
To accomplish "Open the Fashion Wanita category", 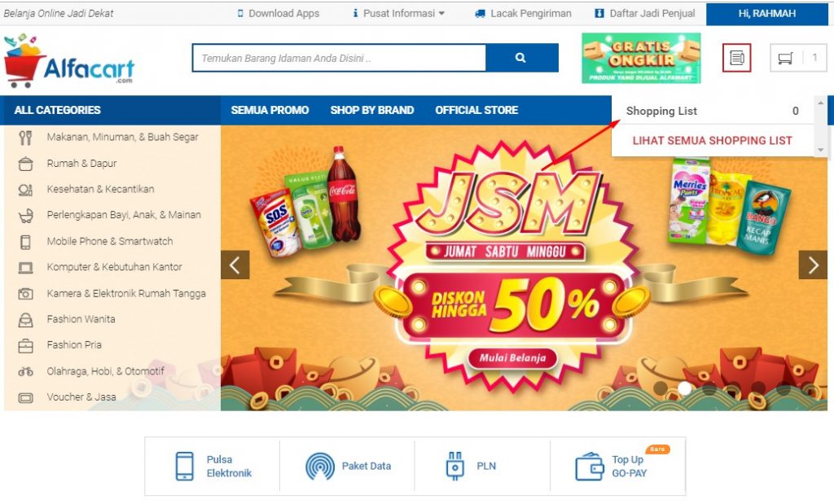I will coord(81,319).
